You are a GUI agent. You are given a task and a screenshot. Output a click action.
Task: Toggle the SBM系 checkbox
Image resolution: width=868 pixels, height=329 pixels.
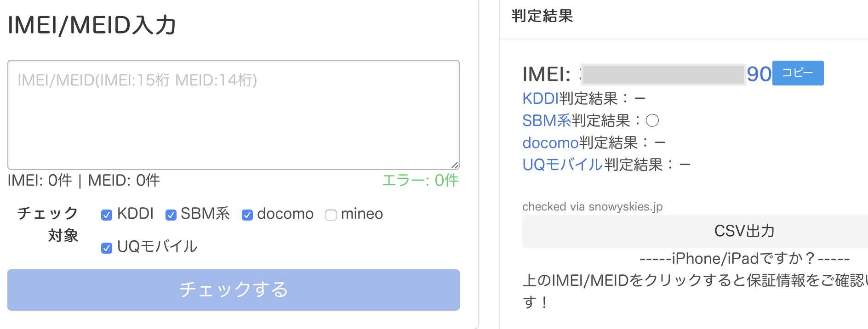[171, 215]
